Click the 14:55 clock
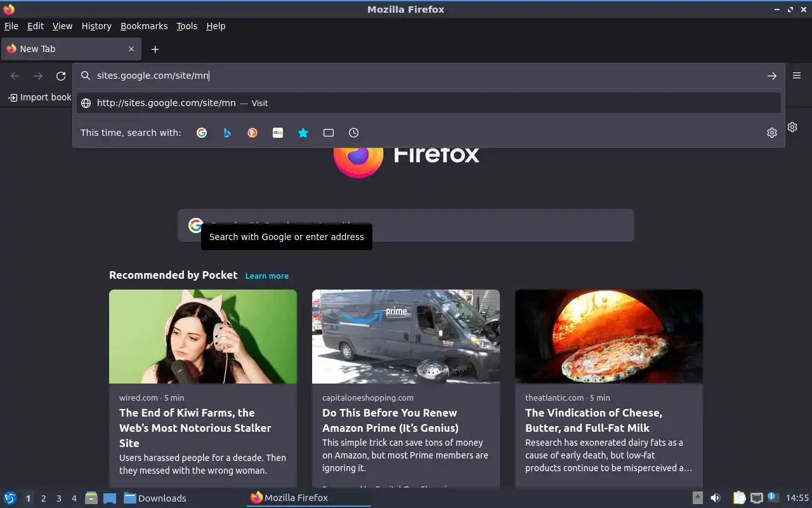 (797, 498)
